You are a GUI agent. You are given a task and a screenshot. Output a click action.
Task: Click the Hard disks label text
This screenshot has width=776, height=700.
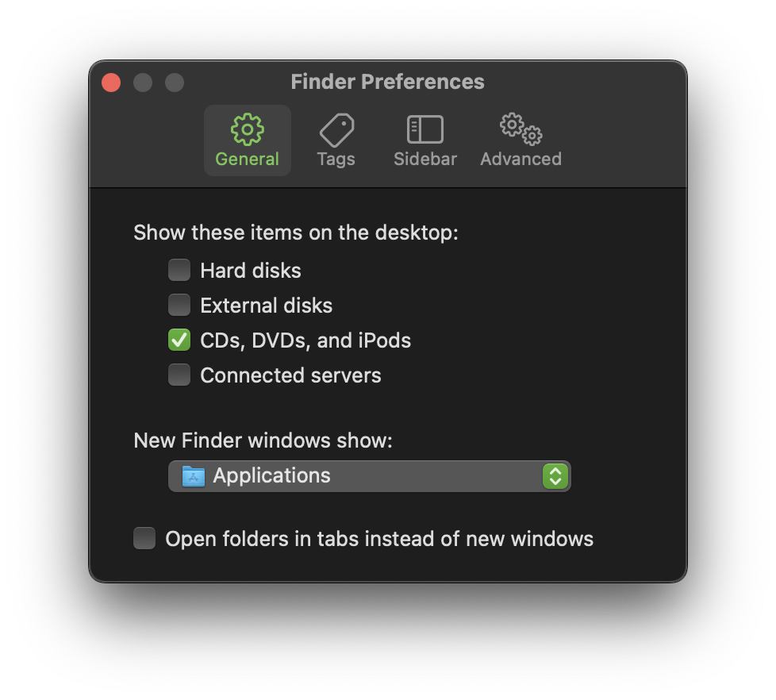click(251, 271)
